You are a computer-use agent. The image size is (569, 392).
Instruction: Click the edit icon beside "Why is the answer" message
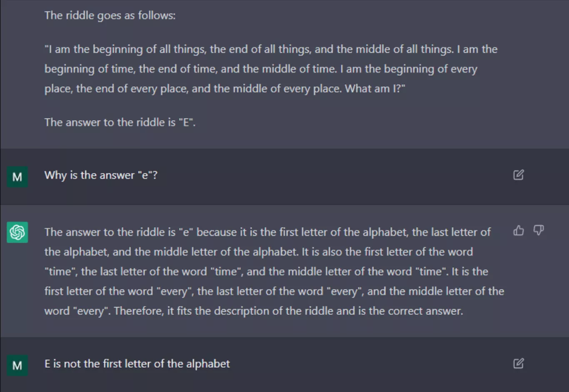click(x=518, y=175)
